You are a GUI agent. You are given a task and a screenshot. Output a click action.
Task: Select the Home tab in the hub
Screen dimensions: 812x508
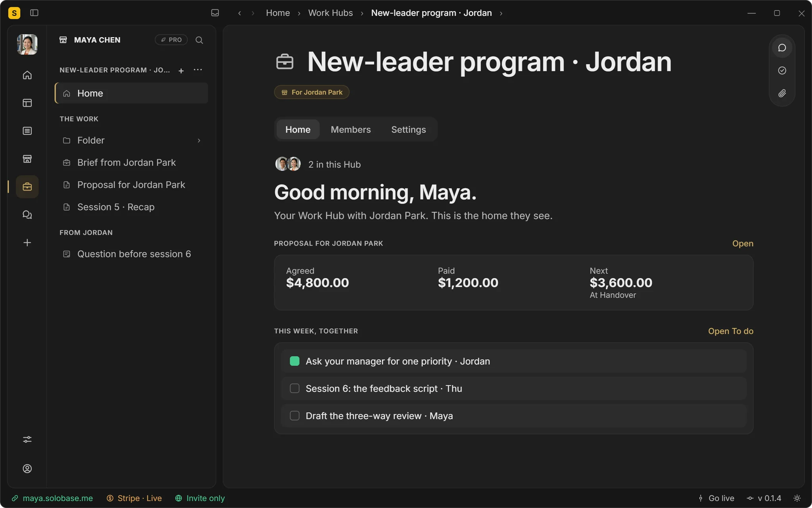pyautogui.click(x=298, y=129)
